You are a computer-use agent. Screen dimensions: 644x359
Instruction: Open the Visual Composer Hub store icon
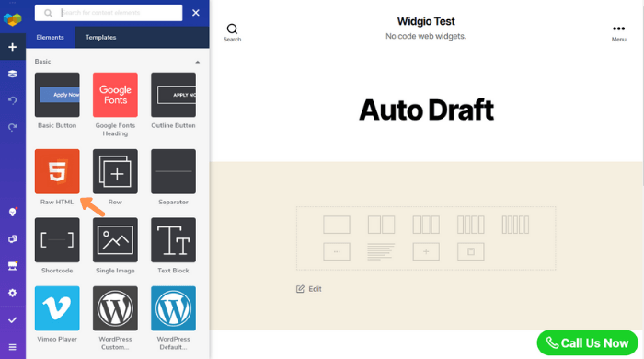(x=12, y=266)
